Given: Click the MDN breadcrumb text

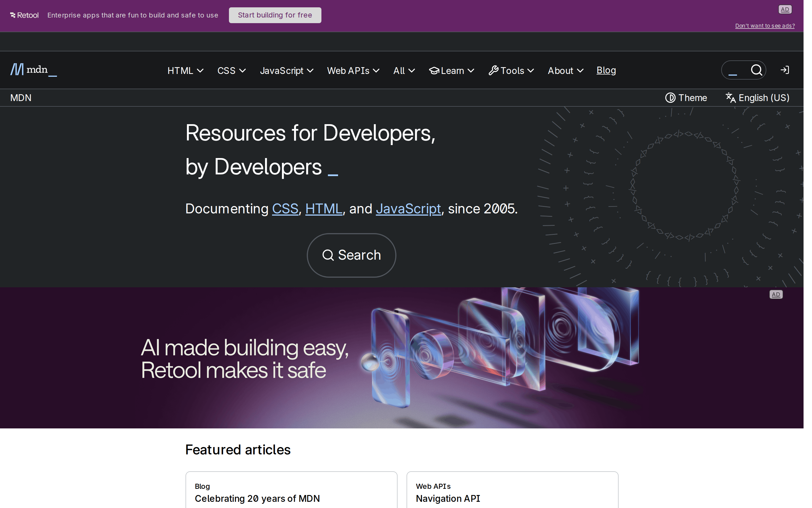Looking at the screenshot, I should (21, 98).
